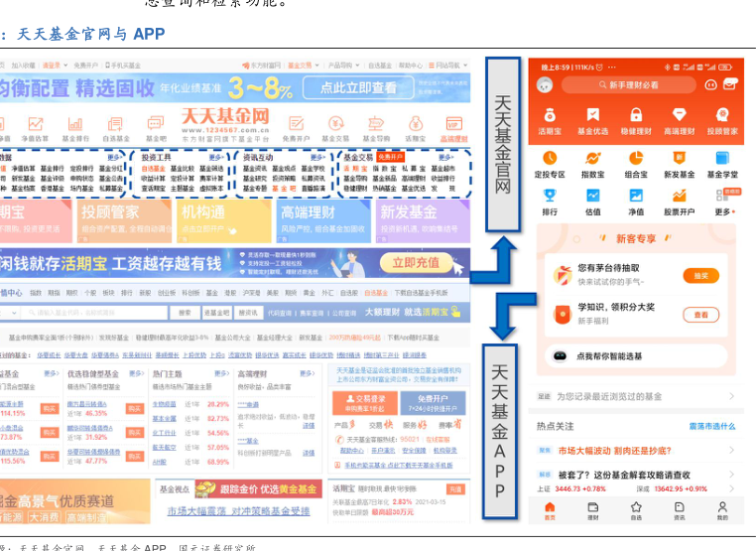Open the 新发基金 purple promo card

(423, 221)
